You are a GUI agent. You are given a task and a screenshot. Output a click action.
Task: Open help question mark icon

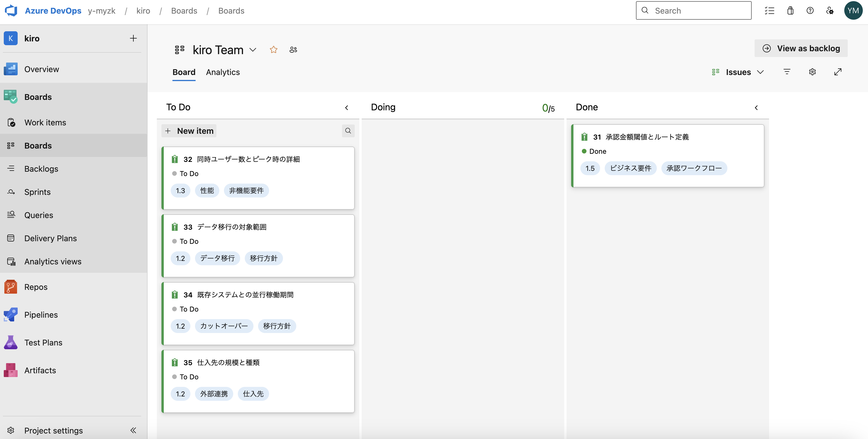810,11
